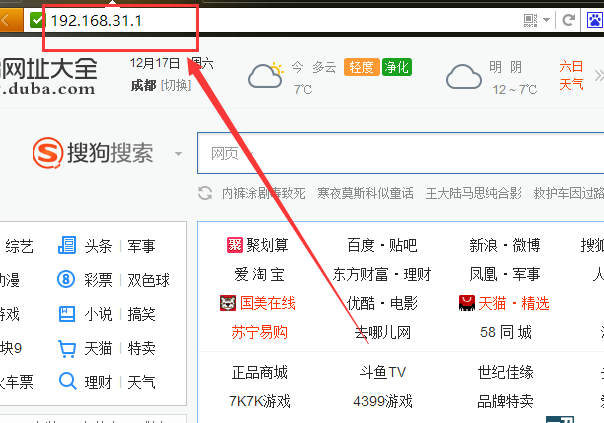Open hot search 寒夜莫斯科似童话
This screenshot has width=604, height=423.
point(365,193)
